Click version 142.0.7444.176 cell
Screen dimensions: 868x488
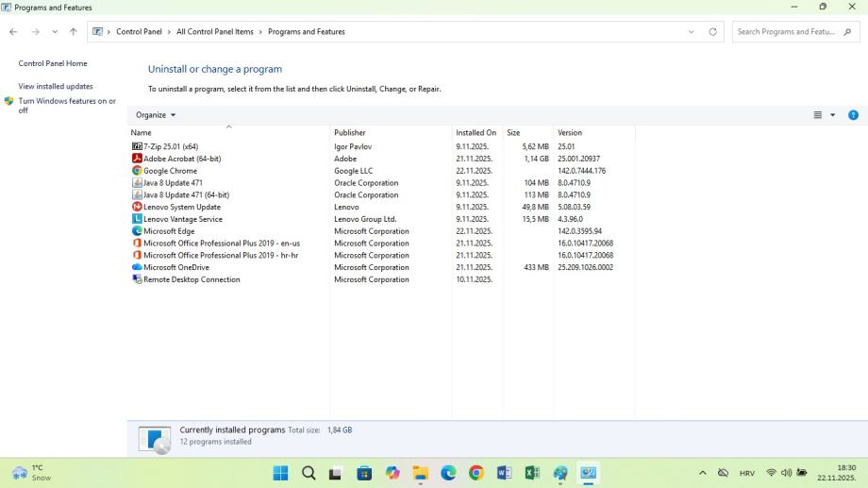[581, 171]
